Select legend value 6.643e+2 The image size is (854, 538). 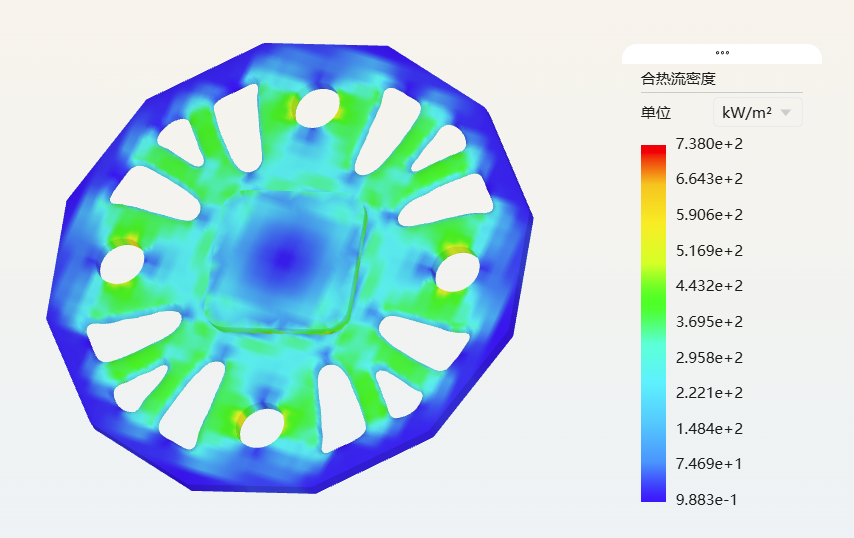click(709, 179)
